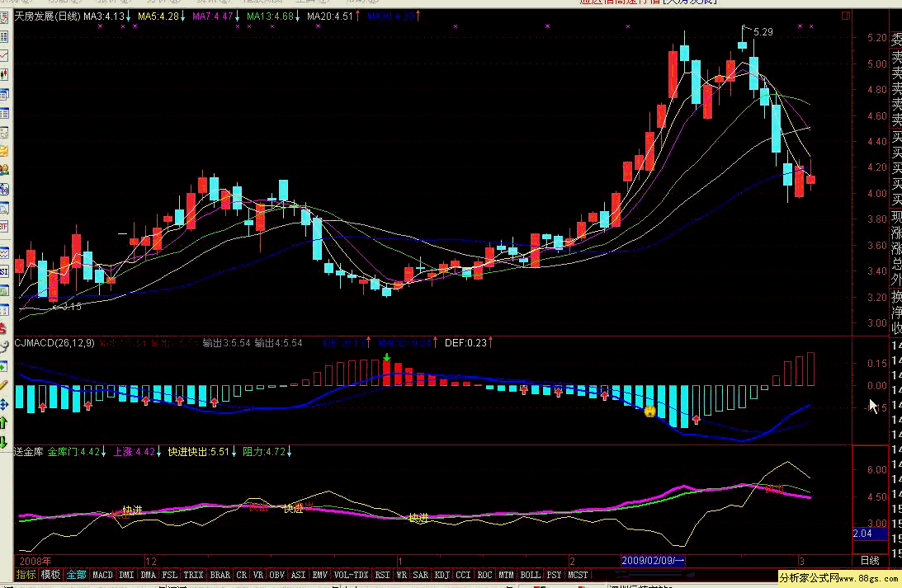Pick the OBV indicator tab

point(277,574)
